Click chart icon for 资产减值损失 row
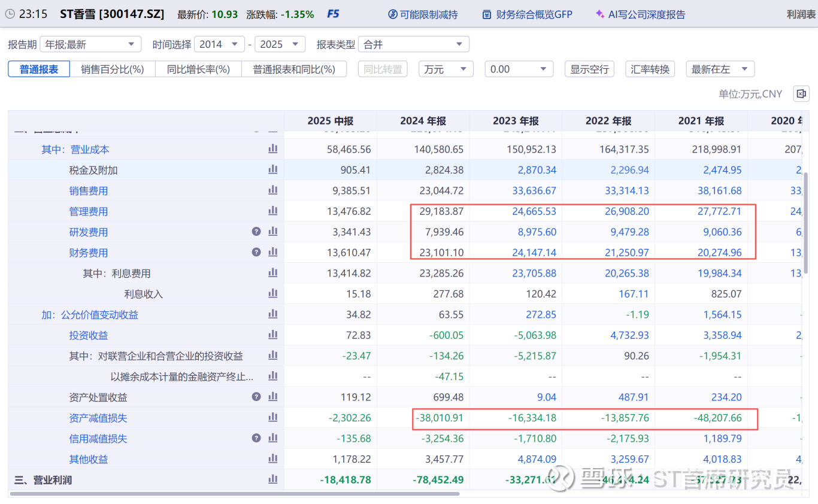 pyautogui.click(x=273, y=418)
